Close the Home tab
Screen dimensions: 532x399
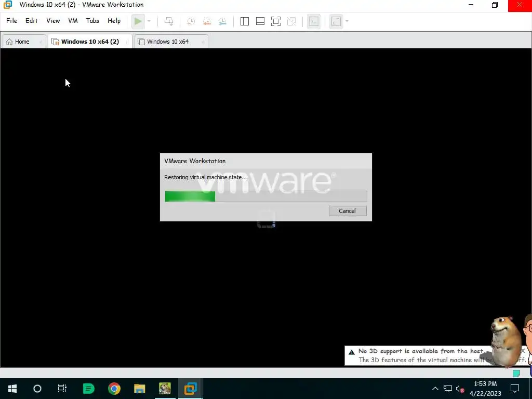point(41,42)
